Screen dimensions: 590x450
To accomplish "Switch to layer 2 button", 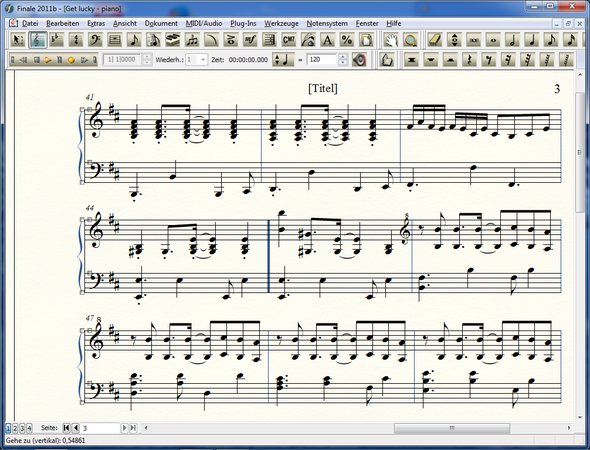I will tap(15, 428).
